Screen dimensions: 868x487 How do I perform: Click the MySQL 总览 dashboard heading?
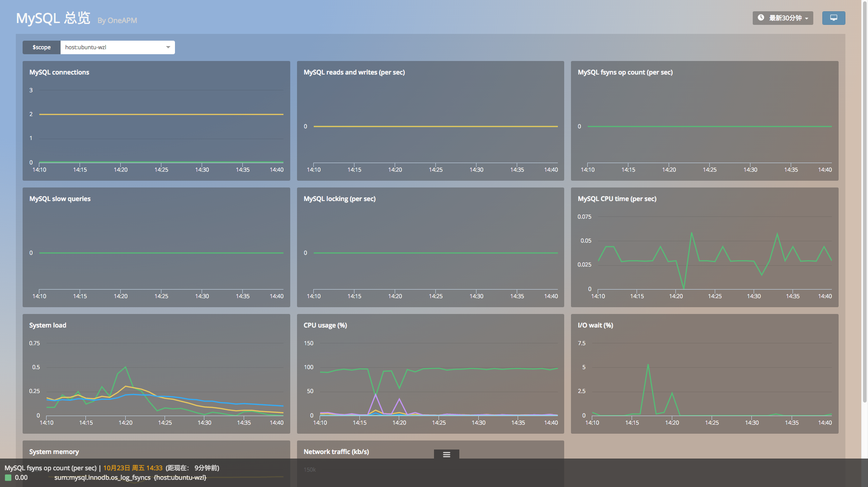(x=53, y=19)
